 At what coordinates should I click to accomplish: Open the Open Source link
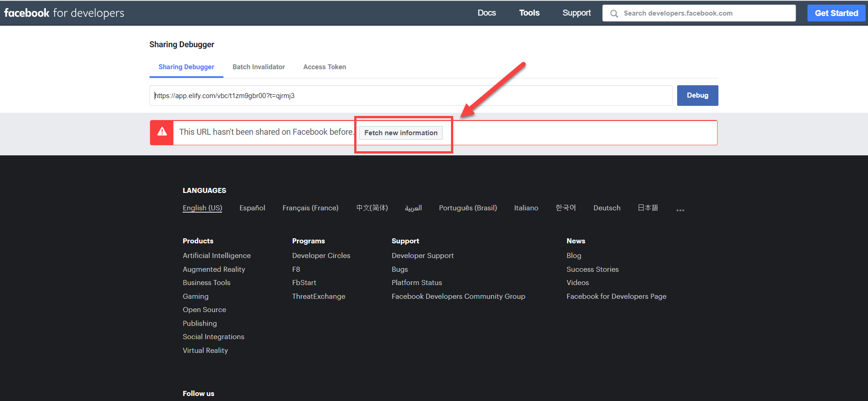(204, 310)
